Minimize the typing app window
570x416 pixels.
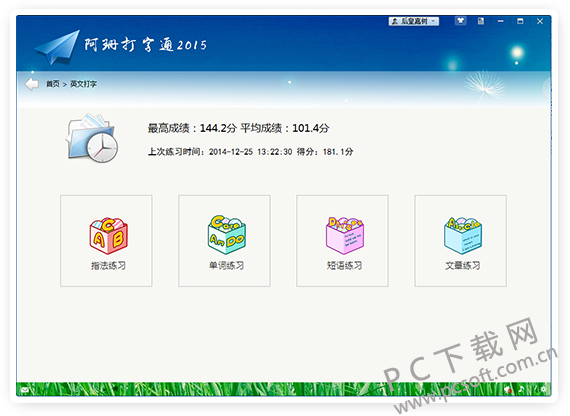[x=501, y=21]
